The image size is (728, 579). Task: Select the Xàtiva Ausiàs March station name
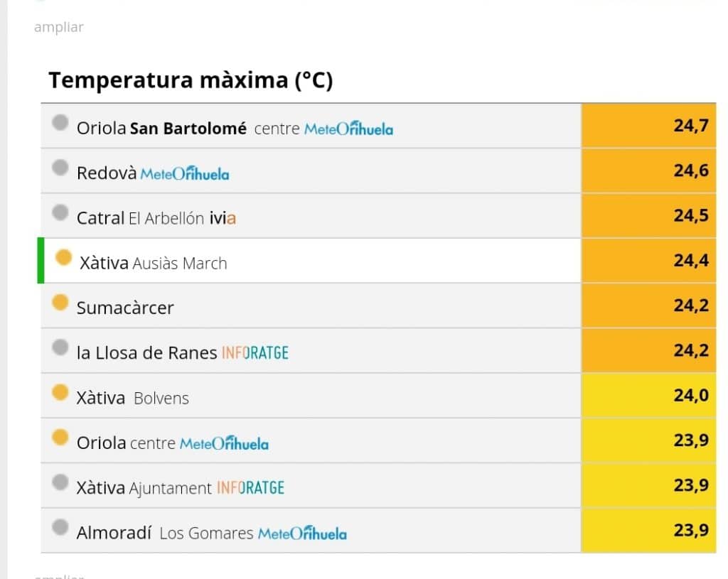point(154,263)
